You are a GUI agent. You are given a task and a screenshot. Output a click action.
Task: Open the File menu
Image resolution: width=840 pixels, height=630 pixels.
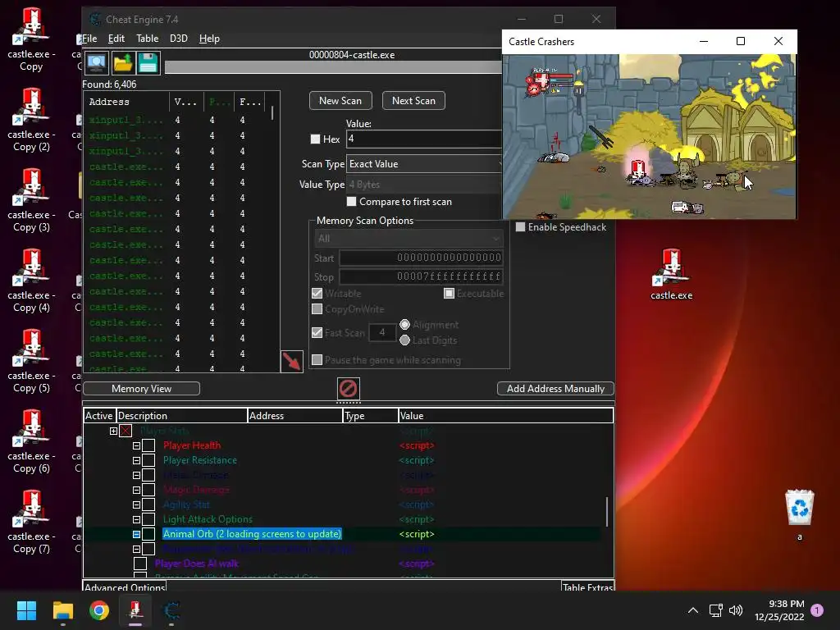point(89,39)
